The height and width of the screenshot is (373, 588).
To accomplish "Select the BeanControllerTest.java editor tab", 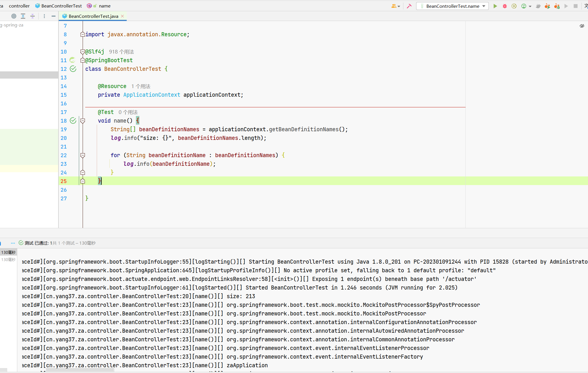I will (x=93, y=16).
